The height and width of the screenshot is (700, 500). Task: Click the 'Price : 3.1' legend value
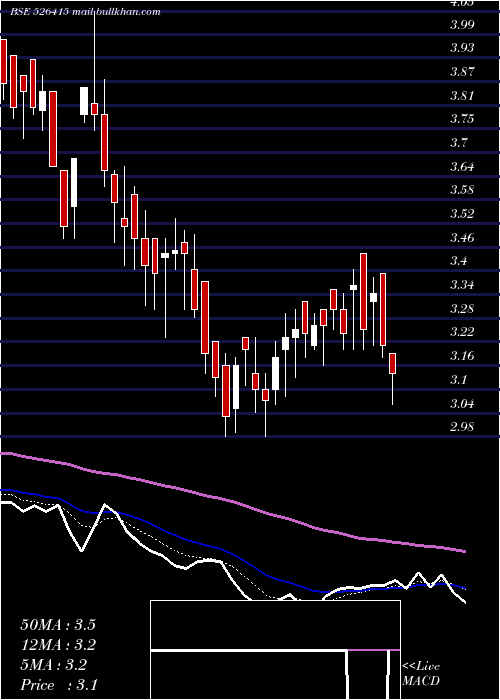point(59,685)
